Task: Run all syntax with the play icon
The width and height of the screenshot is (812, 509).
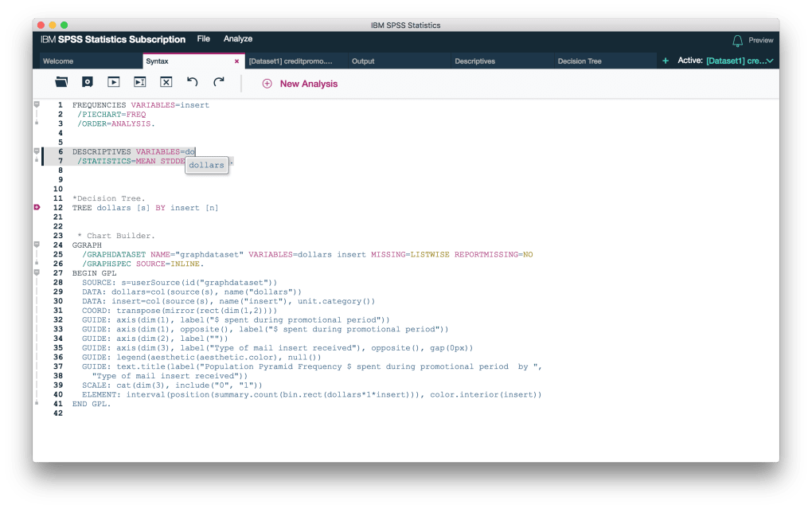Action: pyautogui.click(x=113, y=82)
